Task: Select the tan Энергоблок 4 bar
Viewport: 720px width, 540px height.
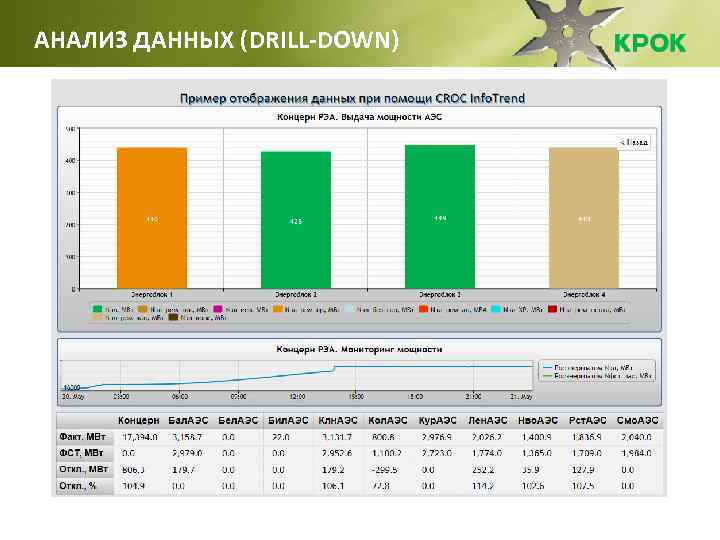Action: [x=584, y=218]
